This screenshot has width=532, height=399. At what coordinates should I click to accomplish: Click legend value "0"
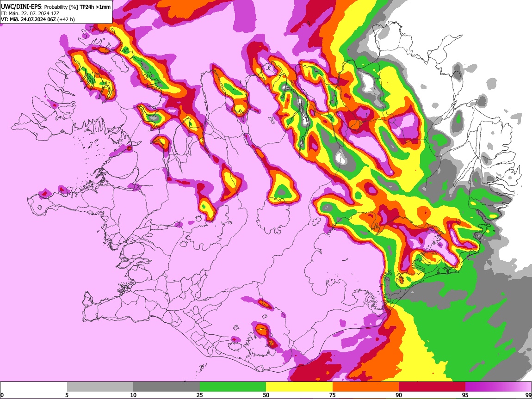[x=2, y=395]
